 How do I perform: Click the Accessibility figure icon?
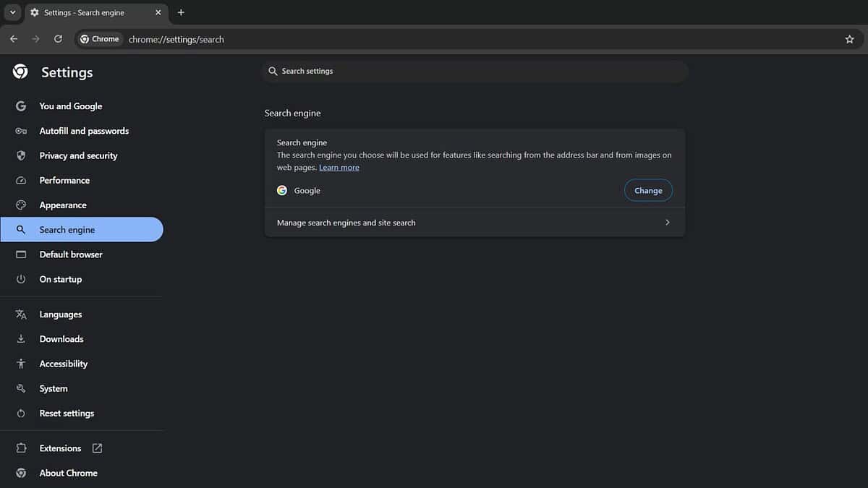pyautogui.click(x=21, y=364)
